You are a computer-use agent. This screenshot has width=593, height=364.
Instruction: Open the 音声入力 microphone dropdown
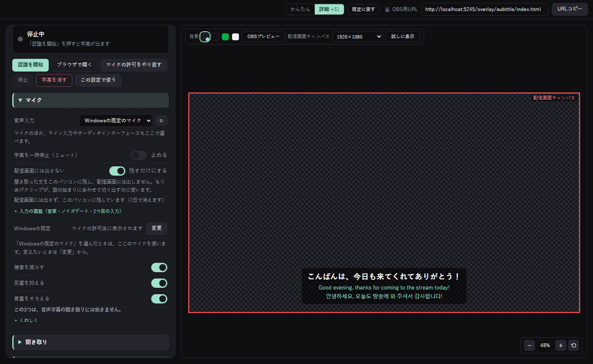116,121
